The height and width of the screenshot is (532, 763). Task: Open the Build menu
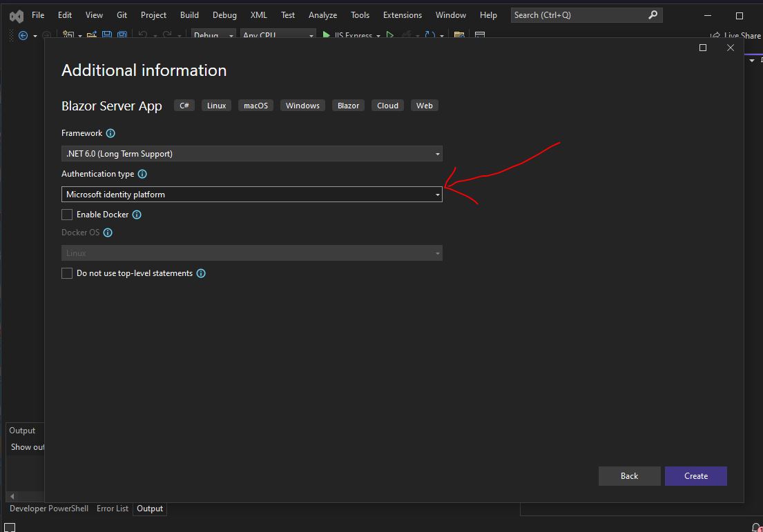coord(189,15)
